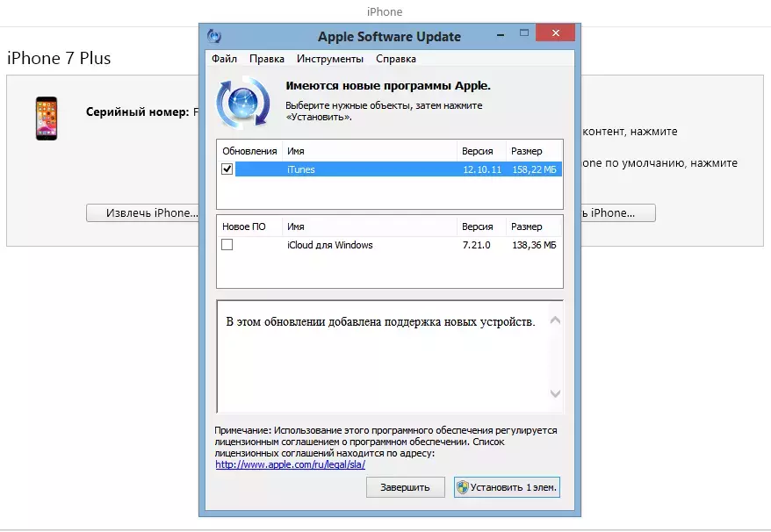Click the Версия header in new software list

481,226
